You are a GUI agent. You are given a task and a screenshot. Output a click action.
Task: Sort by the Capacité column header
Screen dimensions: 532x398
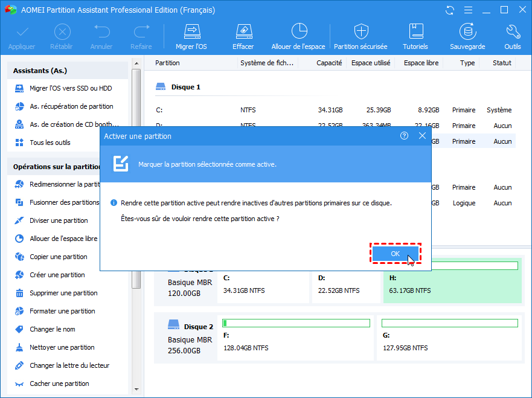pos(329,63)
